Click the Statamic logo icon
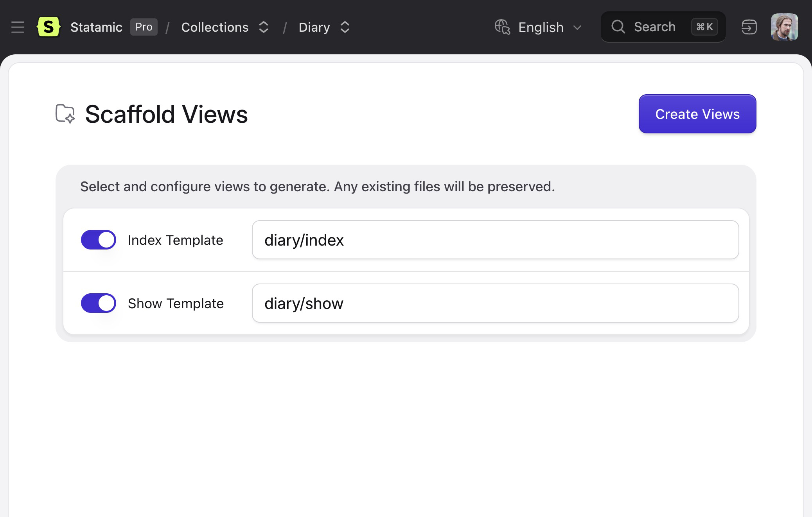 coord(49,27)
